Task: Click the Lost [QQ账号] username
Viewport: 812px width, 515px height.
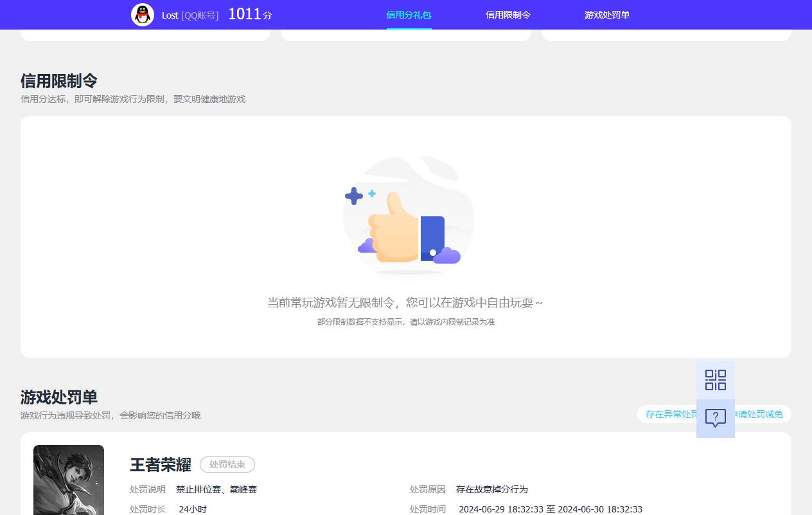Action: (x=190, y=15)
